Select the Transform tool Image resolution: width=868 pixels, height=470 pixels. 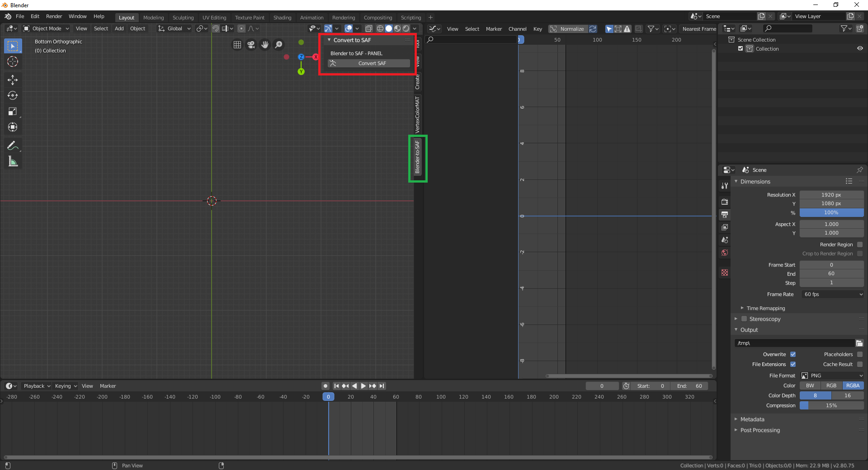13,127
